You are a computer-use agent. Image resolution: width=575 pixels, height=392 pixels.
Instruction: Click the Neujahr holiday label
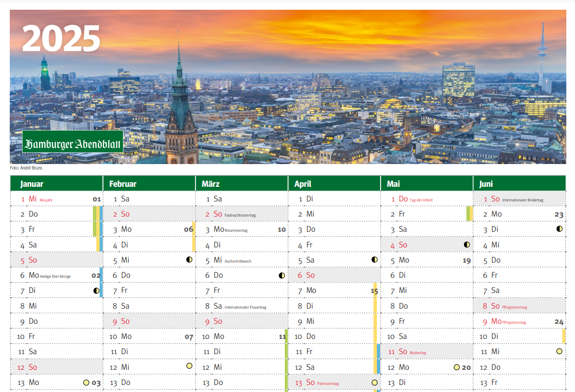point(46,200)
